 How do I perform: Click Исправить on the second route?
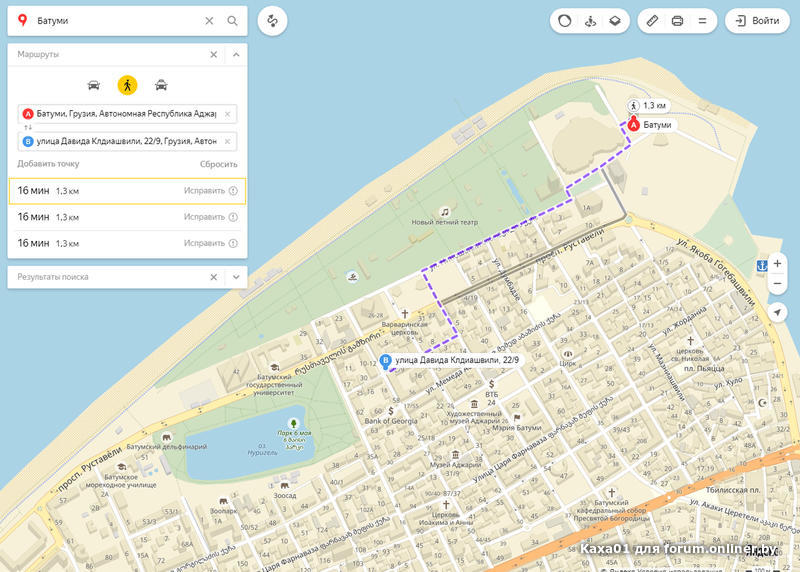[204, 217]
